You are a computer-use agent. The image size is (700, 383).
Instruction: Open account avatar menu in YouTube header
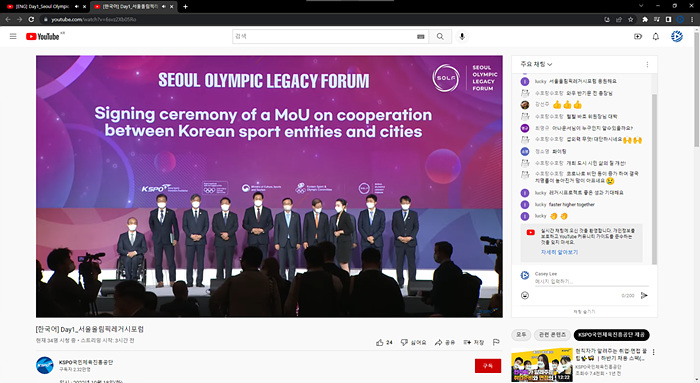(677, 37)
